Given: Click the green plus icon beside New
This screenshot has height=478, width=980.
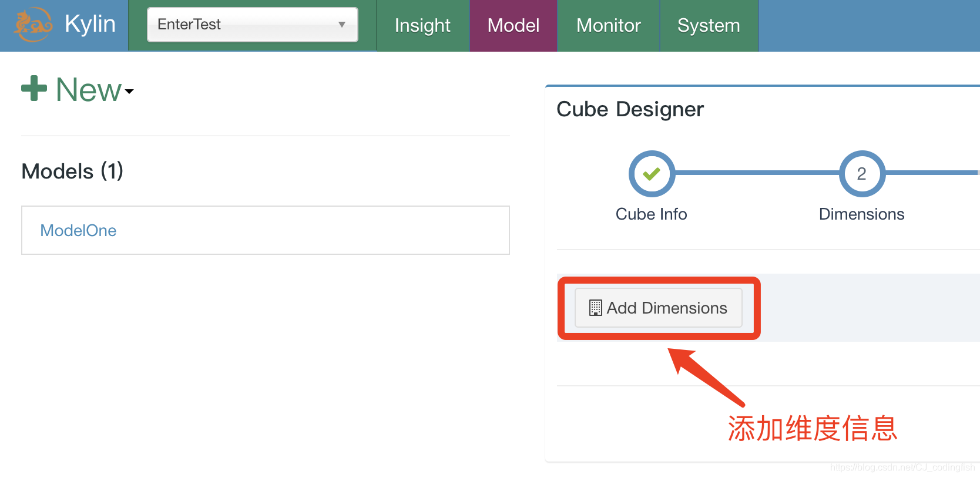Looking at the screenshot, I should [x=34, y=88].
